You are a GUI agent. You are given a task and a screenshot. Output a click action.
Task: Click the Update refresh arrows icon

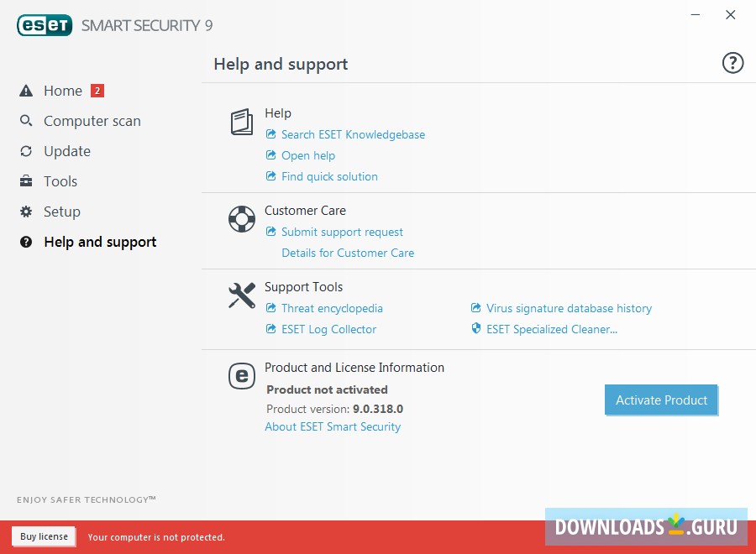click(x=26, y=151)
